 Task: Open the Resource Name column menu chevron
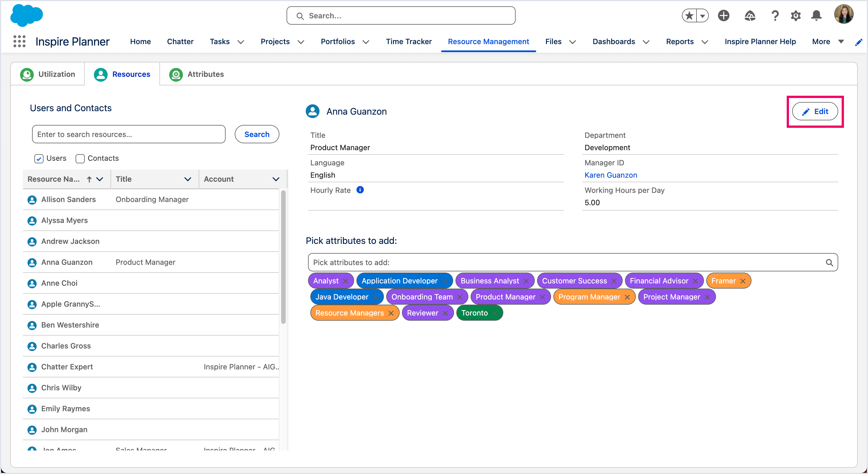[x=99, y=179]
